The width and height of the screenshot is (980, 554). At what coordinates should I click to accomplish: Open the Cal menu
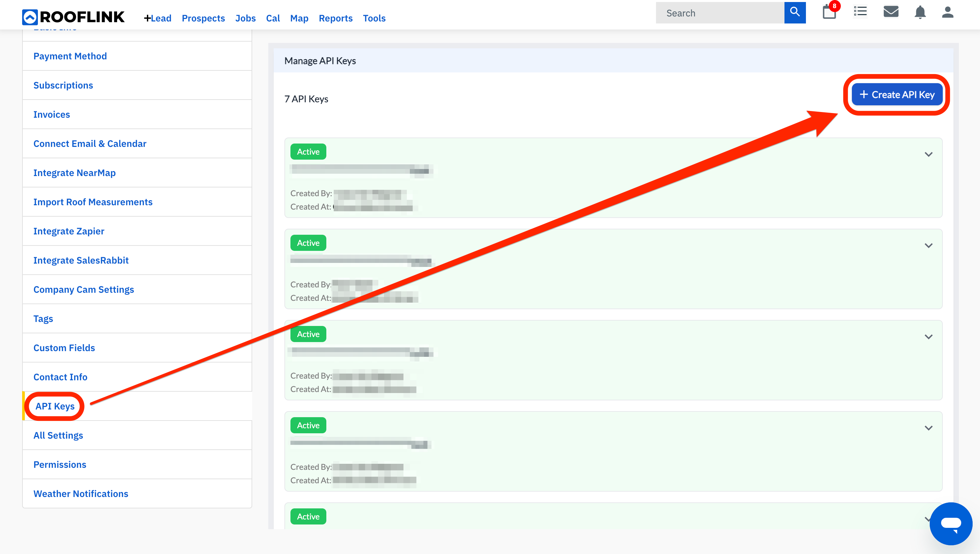[x=273, y=18]
